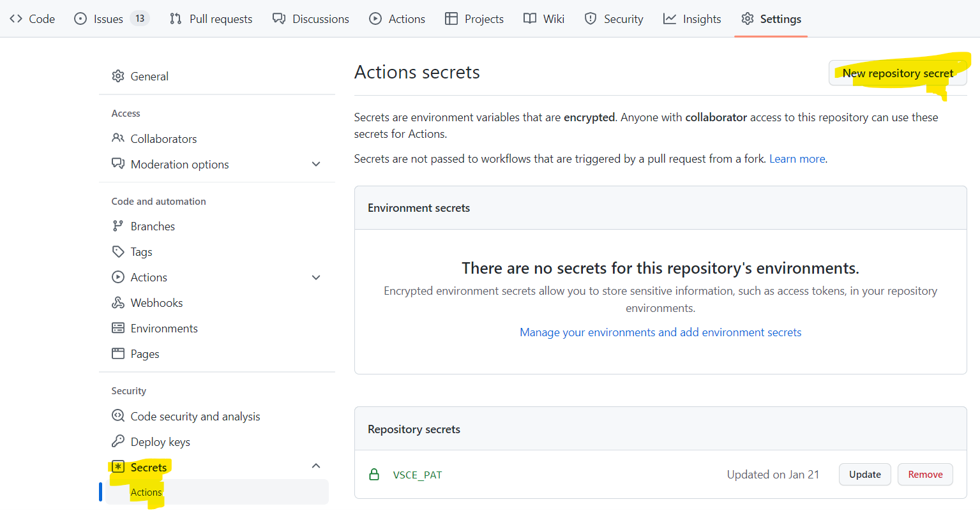Image resolution: width=980 pixels, height=511 pixels.
Task: Click the Security shield icon
Action: [591, 19]
